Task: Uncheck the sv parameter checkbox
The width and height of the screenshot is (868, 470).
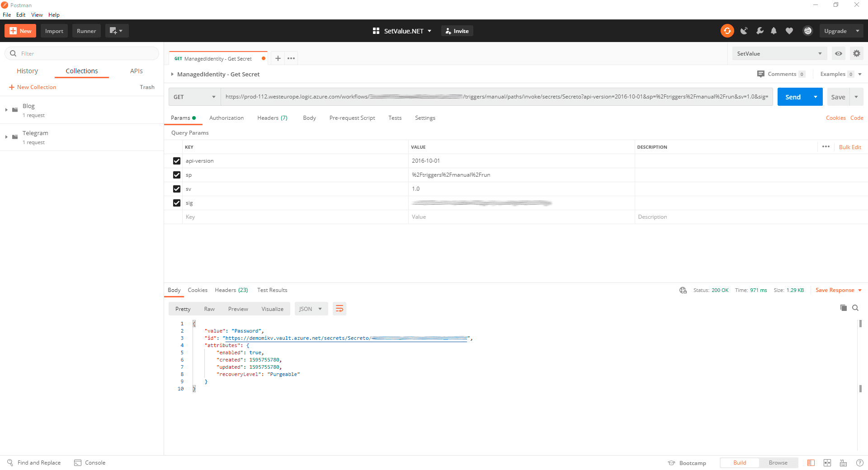Action: pyautogui.click(x=177, y=189)
